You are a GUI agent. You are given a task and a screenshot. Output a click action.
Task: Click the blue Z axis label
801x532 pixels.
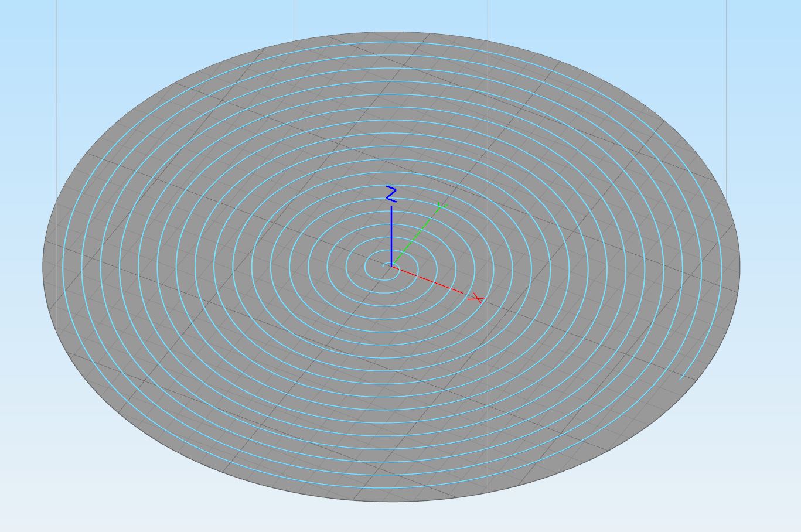click(391, 195)
